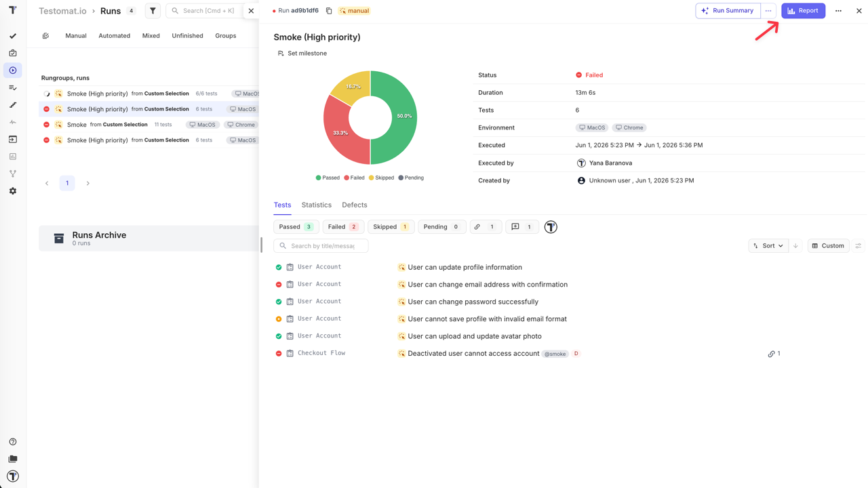Toggle Passed series in the chart legend
The image size is (868, 488).
click(x=328, y=178)
